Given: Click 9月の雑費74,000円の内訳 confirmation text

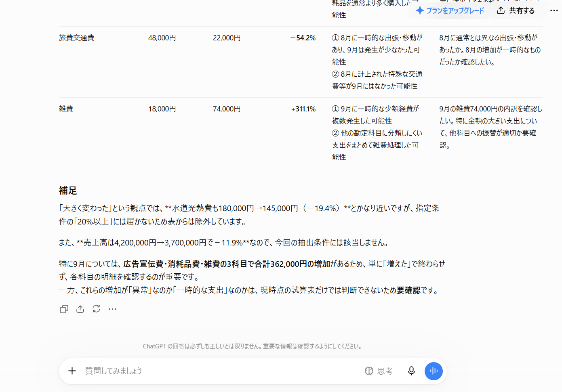Looking at the screenshot, I should point(490,127).
